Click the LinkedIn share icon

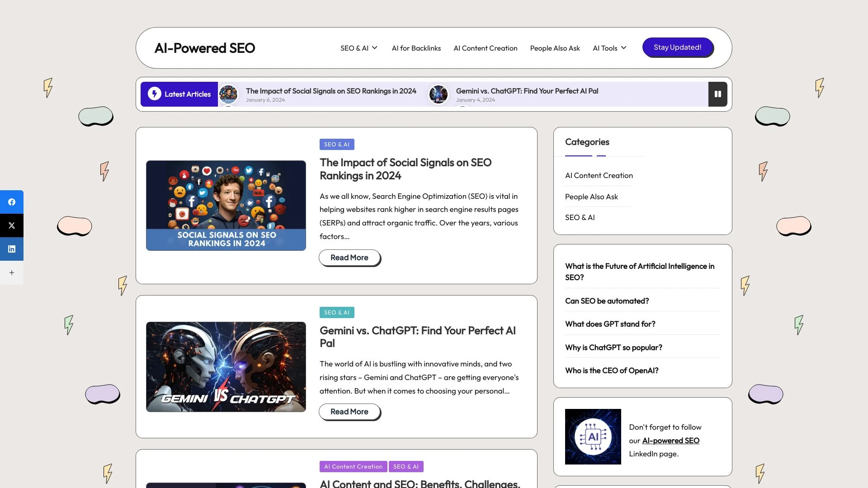click(11, 249)
